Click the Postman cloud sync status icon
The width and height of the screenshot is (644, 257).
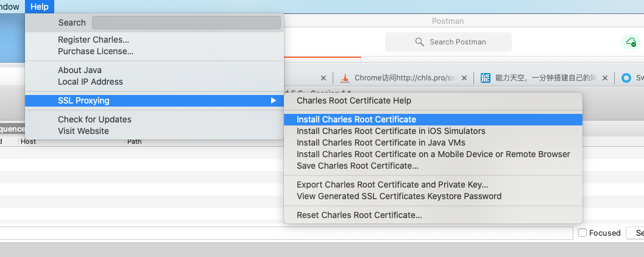coord(630,42)
